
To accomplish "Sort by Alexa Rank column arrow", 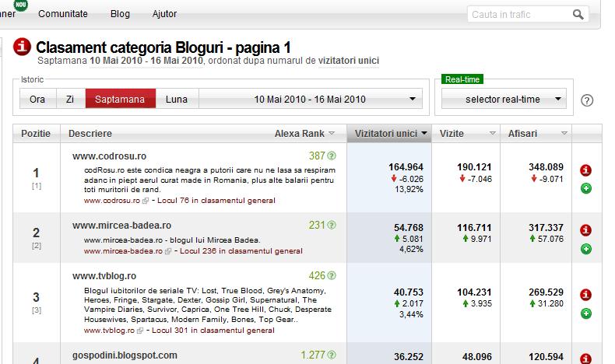I will click(332, 133).
